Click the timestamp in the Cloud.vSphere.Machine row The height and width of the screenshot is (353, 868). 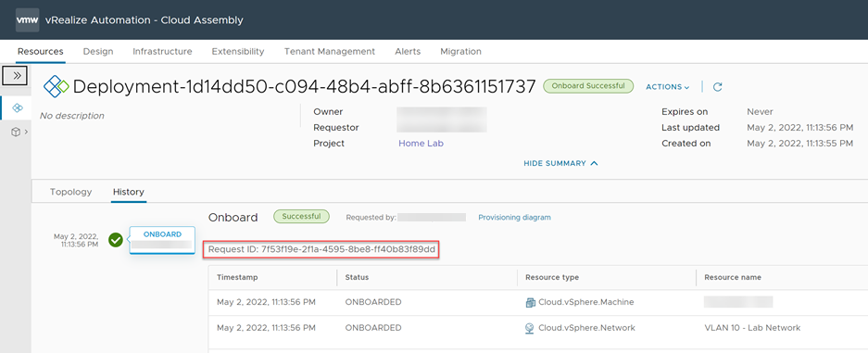(266, 302)
